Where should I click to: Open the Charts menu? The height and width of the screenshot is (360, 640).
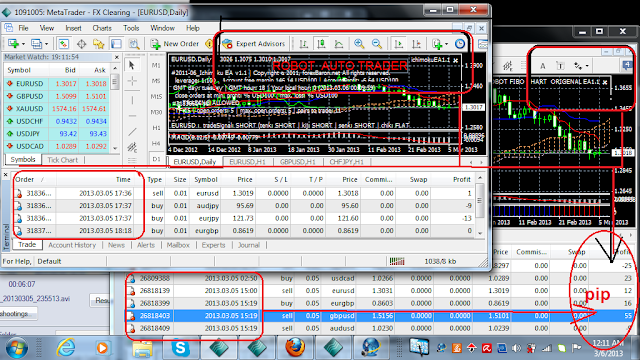102,28
